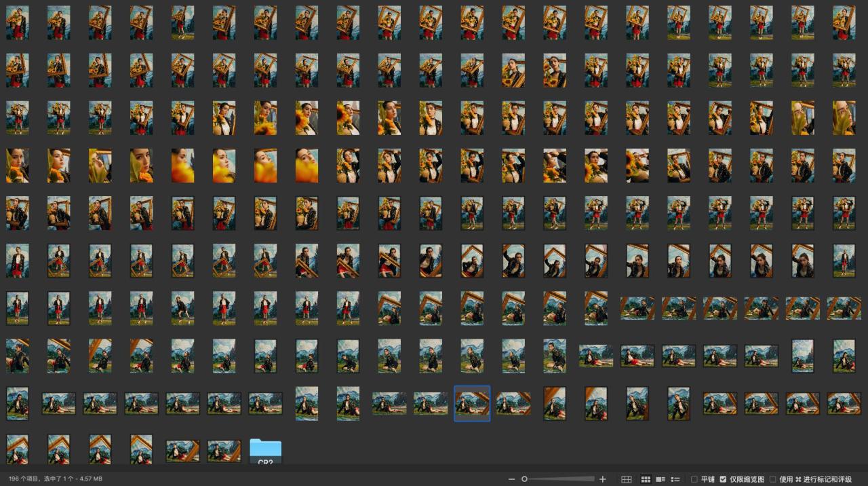Switch to thumbnail grid view

point(646,479)
